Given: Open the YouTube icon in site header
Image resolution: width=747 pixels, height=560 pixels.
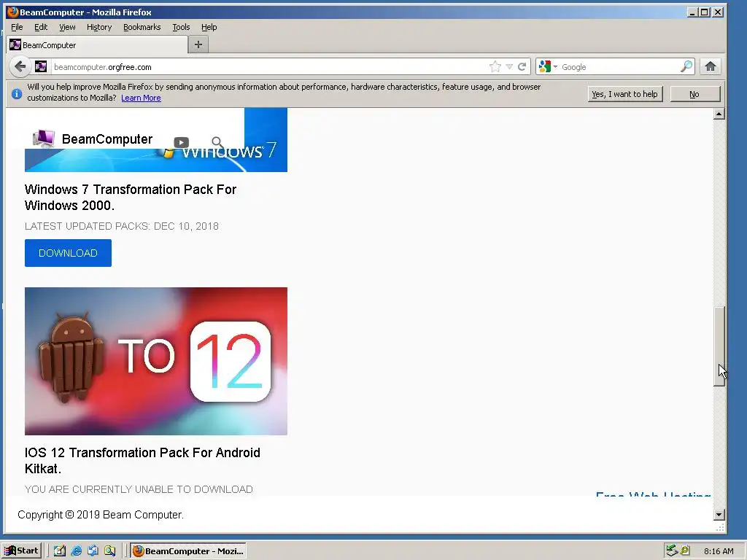Looking at the screenshot, I should [181, 142].
